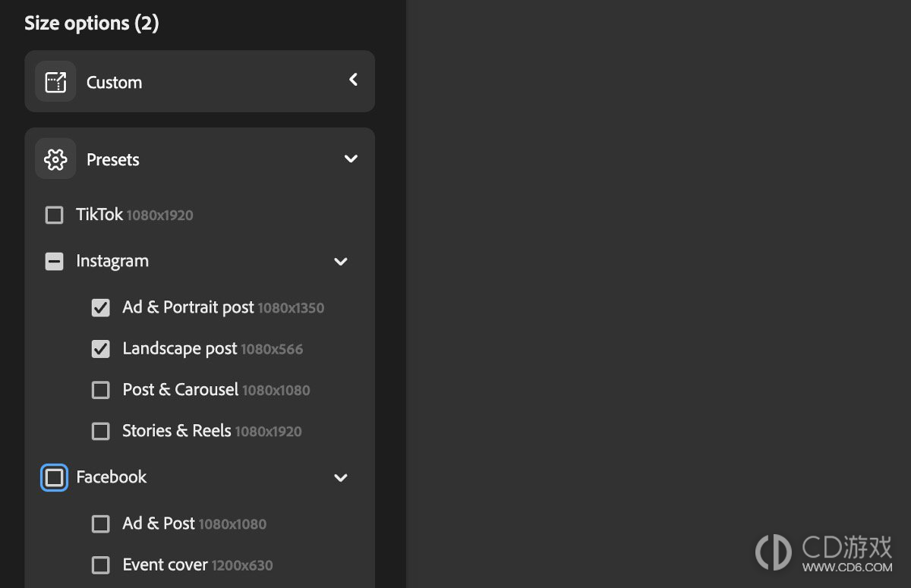The image size is (911, 588).
Task: Click the 1200x630 dimension text
Action: tap(242, 565)
